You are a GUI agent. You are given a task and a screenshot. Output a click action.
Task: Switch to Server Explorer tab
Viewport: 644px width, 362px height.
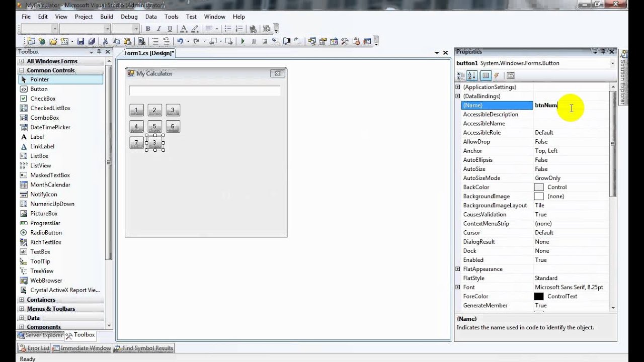click(40, 335)
